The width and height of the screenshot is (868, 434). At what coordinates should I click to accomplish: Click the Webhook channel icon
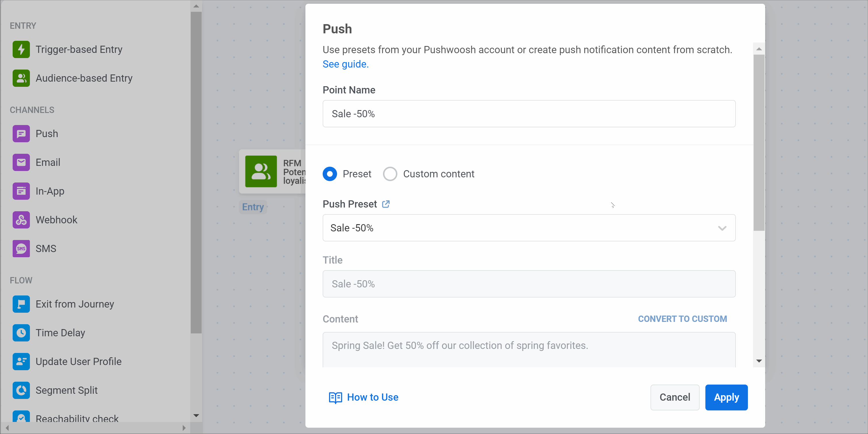pos(21,220)
